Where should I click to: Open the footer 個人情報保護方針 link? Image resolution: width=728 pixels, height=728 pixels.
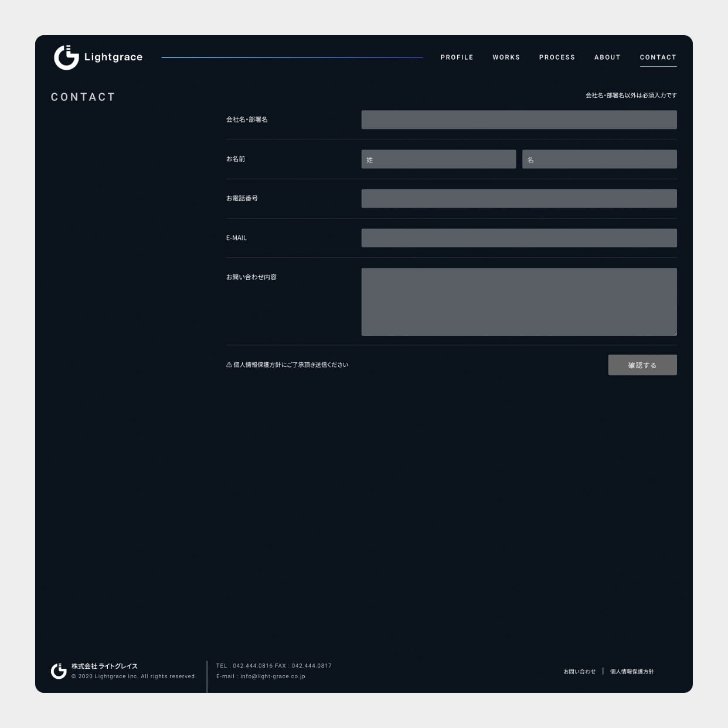[632, 672]
